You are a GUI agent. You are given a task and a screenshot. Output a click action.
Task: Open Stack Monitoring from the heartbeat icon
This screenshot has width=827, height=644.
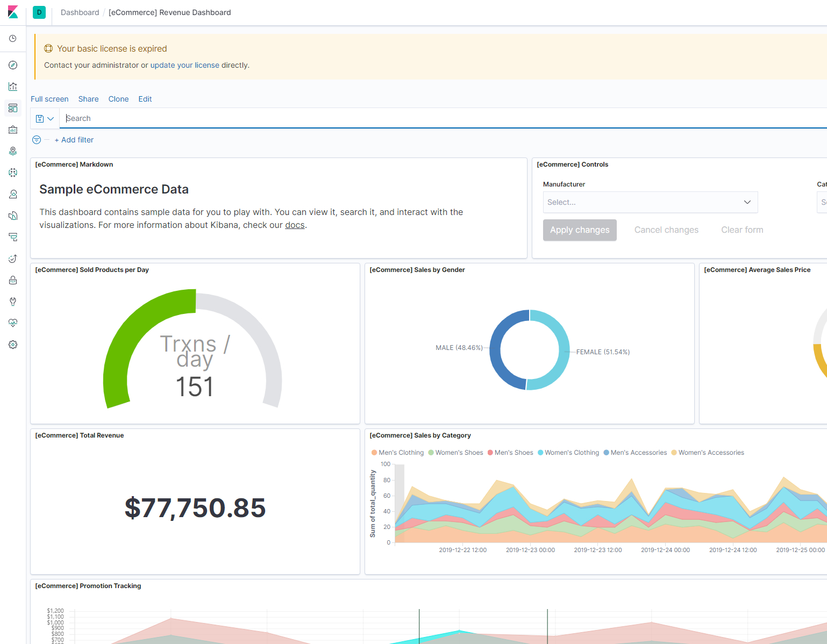point(13,323)
